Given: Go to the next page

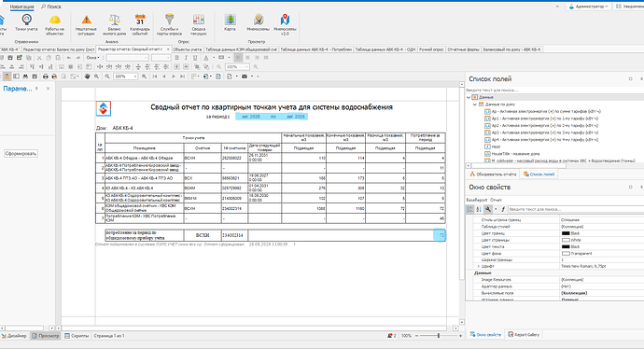Looking at the screenshot, I should (x=174, y=77).
